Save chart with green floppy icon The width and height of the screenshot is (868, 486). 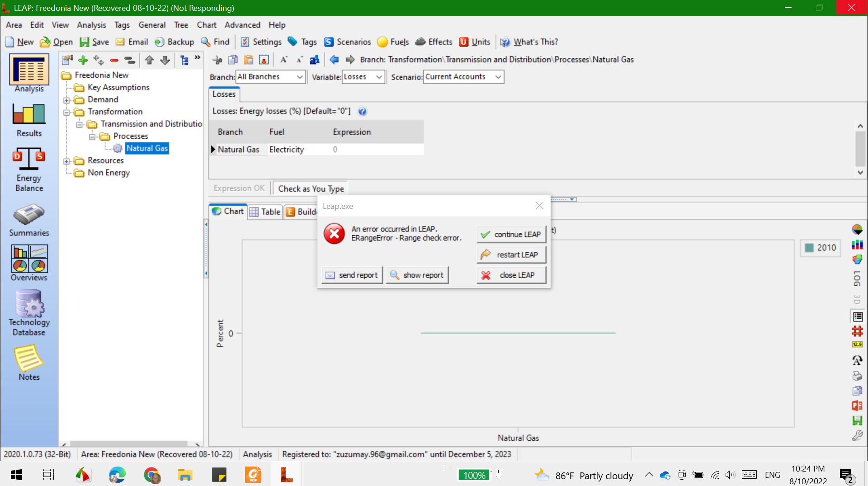[857, 420]
